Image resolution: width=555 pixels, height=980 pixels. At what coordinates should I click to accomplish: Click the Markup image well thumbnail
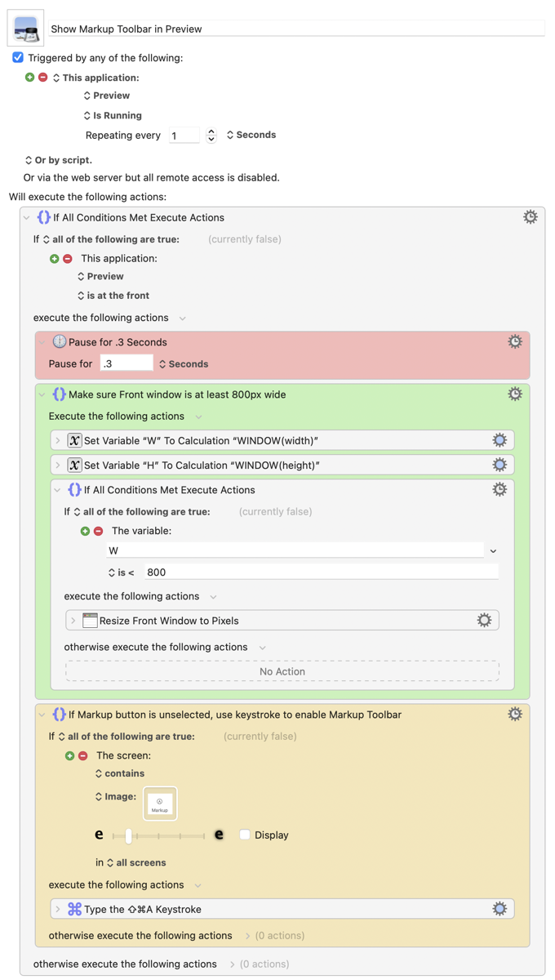pyautogui.click(x=160, y=804)
